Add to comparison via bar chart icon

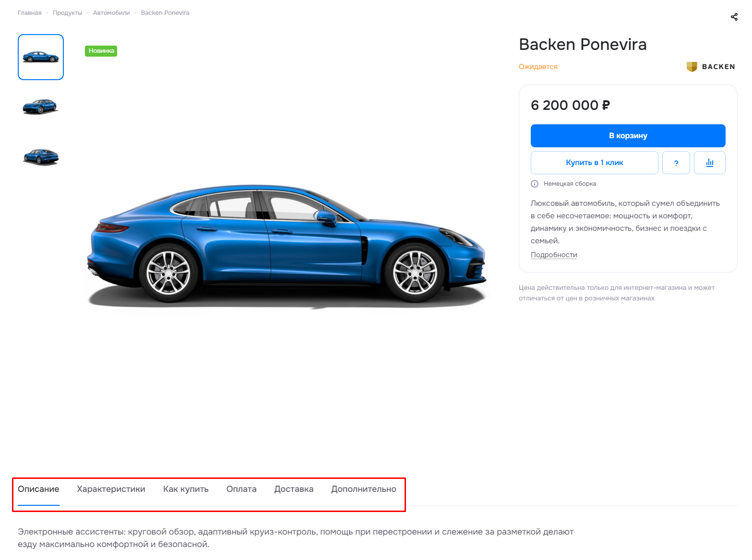[709, 163]
